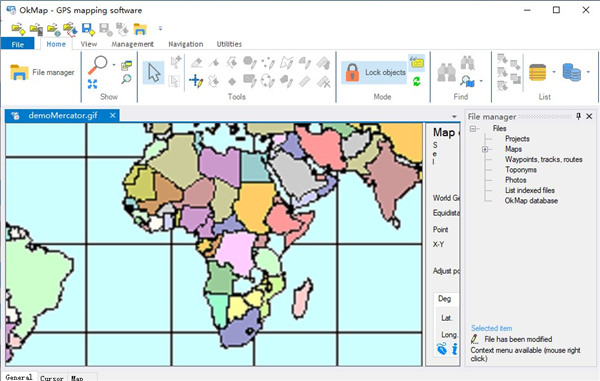Open the blue database dropdown arrow
Viewport: 600px width, 381px height.
pos(588,72)
